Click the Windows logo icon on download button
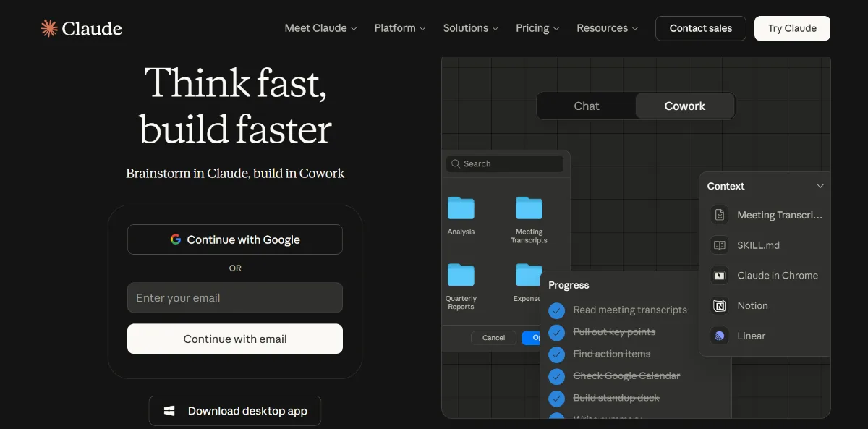This screenshot has width=868, height=429. click(169, 411)
